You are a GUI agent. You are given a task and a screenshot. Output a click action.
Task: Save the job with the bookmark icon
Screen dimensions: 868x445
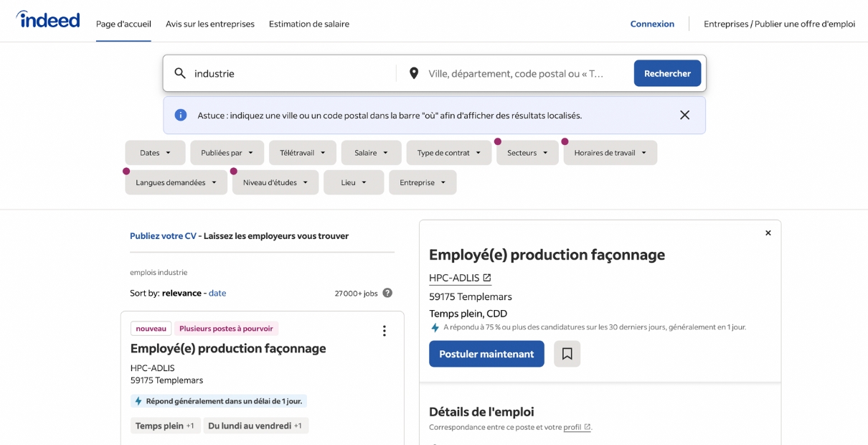(567, 353)
